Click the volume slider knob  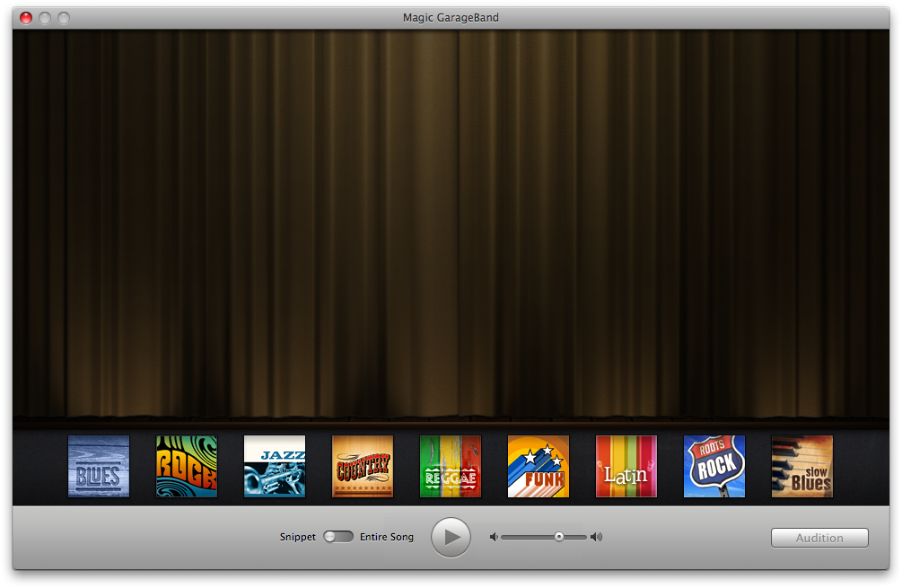click(x=559, y=537)
